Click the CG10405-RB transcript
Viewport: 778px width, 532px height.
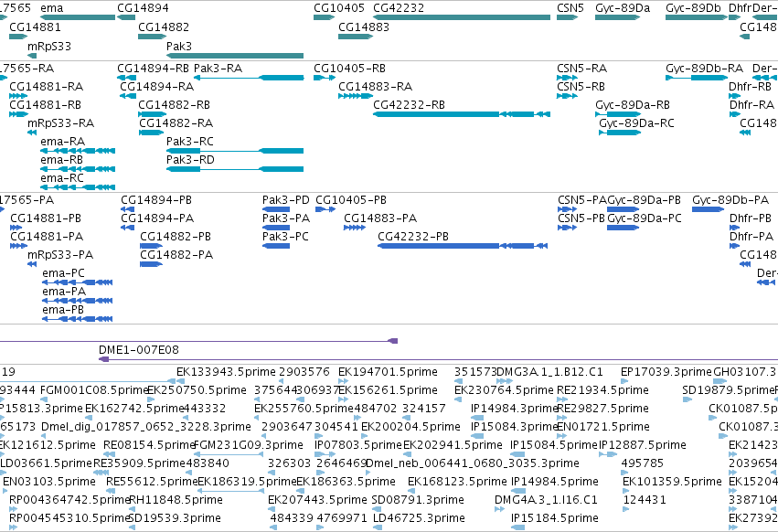(x=325, y=78)
